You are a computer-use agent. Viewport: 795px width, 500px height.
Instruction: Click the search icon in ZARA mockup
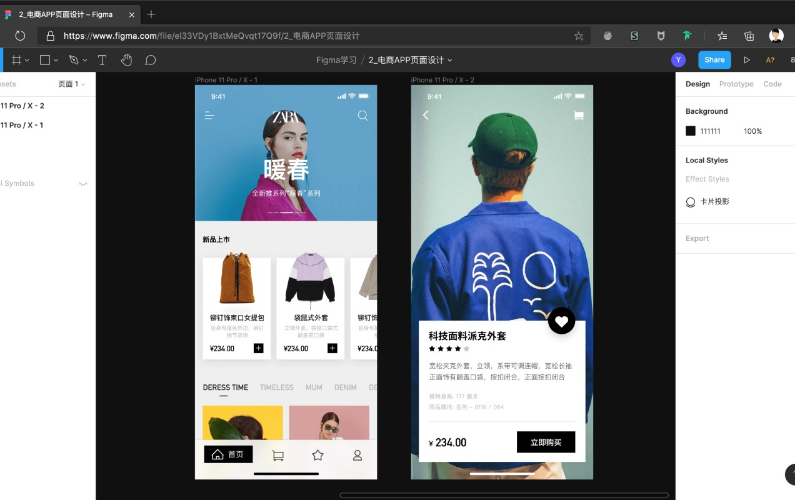click(x=363, y=116)
